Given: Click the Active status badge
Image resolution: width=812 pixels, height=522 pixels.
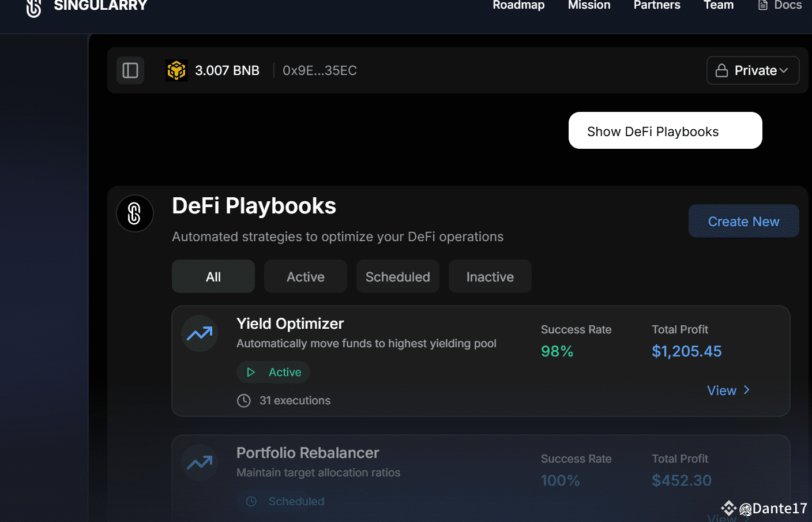Looking at the screenshot, I should pyautogui.click(x=273, y=372).
